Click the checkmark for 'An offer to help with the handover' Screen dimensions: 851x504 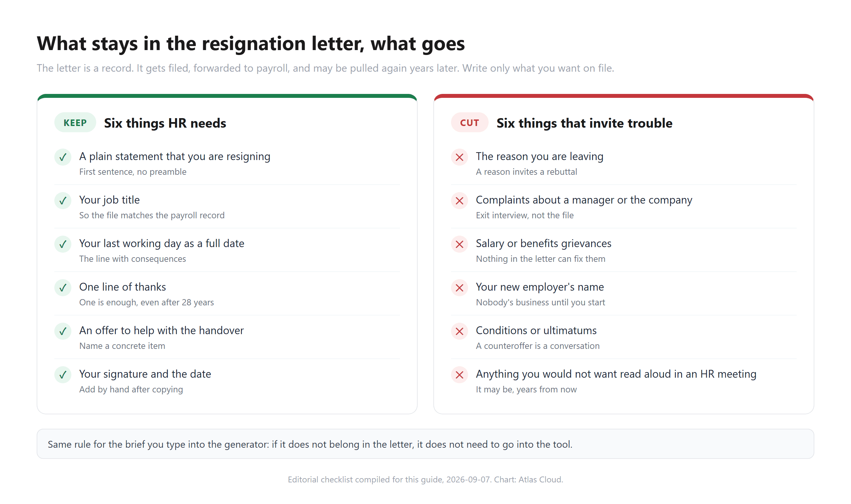(x=63, y=331)
